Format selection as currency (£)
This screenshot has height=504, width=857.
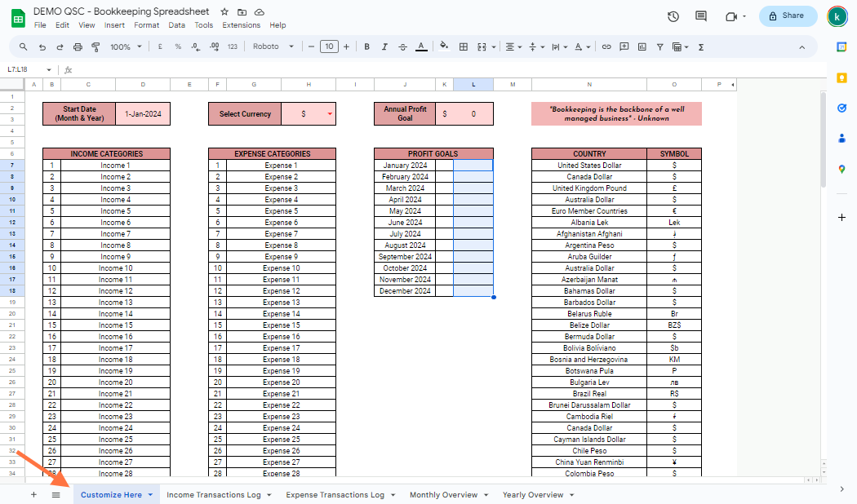tap(160, 47)
